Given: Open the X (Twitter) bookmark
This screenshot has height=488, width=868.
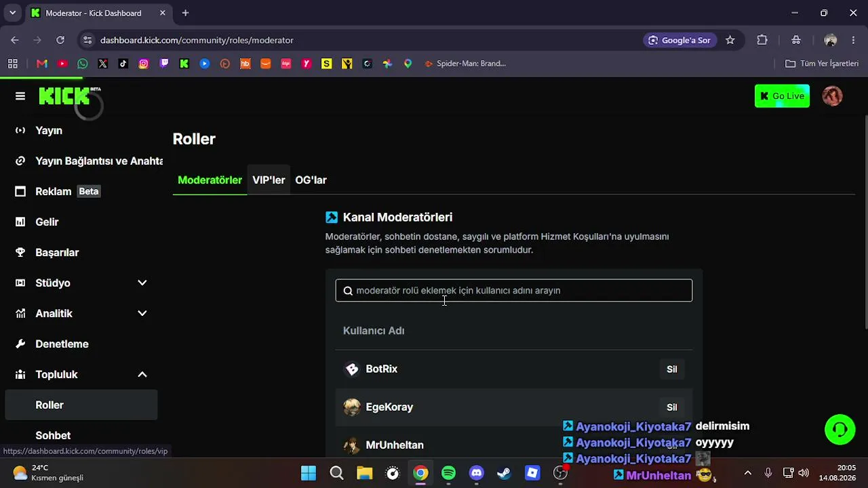Looking at the screenshot, I should (x=103, y=64).
